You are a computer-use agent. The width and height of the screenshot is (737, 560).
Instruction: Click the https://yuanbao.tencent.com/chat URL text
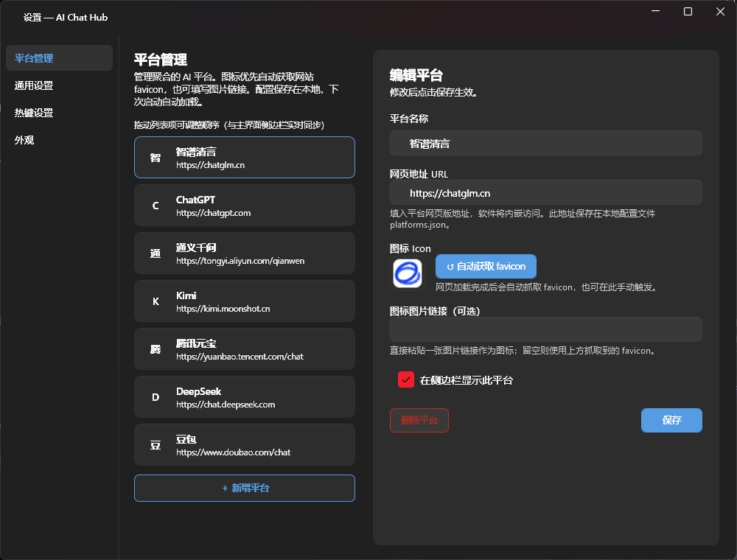click(240, 357)
